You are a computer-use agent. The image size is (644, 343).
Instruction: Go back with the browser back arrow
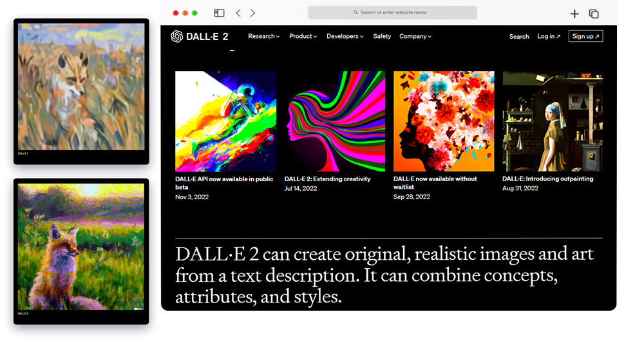tap(238, 13)
